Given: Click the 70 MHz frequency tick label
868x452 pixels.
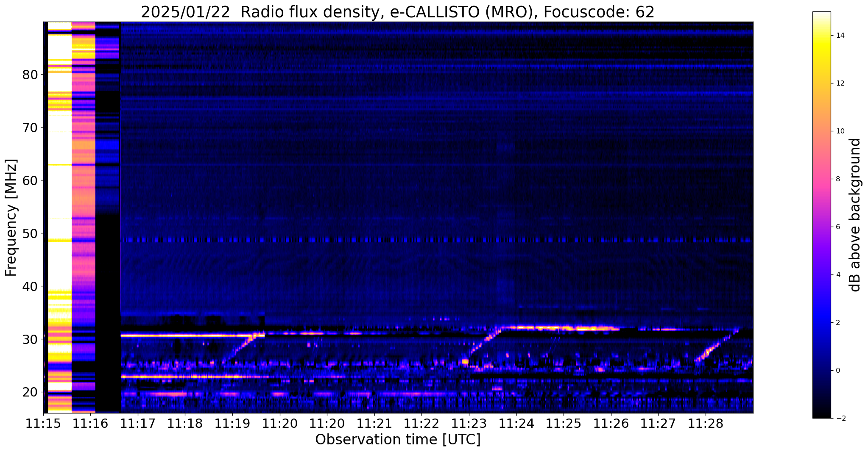Looking at the screenshot, I should click(30, 128).
